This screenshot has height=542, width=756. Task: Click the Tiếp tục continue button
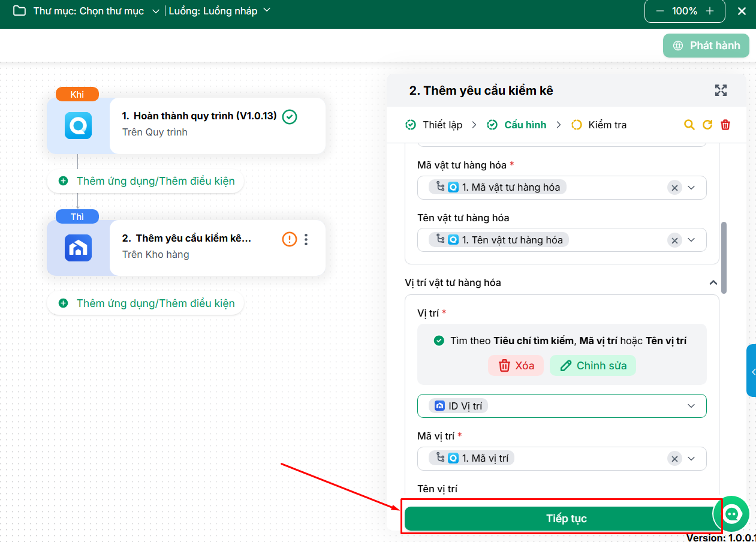[x=562, y=519]
